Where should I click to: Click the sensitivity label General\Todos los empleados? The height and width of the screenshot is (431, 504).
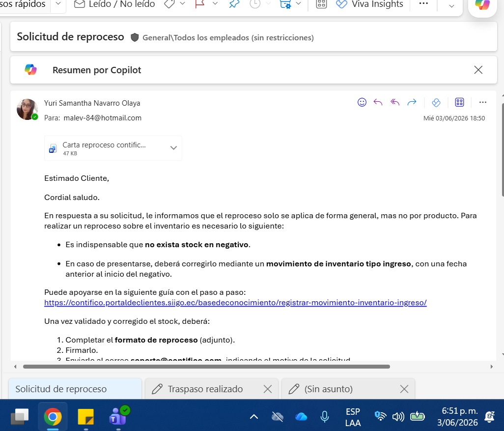tap(228, 38)
